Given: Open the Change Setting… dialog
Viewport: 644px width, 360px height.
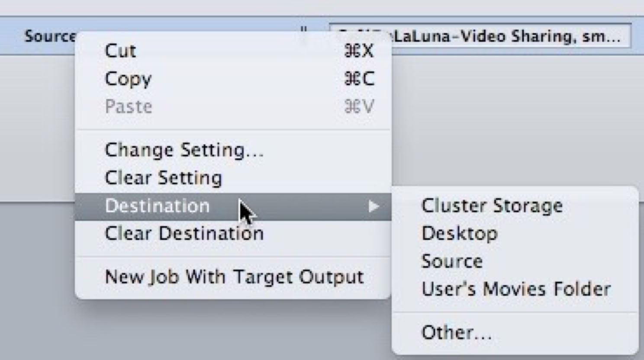Looking at the screenshot, I should click(x=184, y=150).
